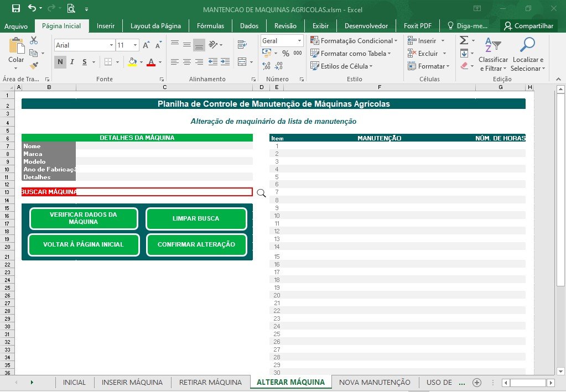Viewport: 566px width, 392px height.
Task: Save the workbook with the floppy disk icon
Action: coord(16,9)
